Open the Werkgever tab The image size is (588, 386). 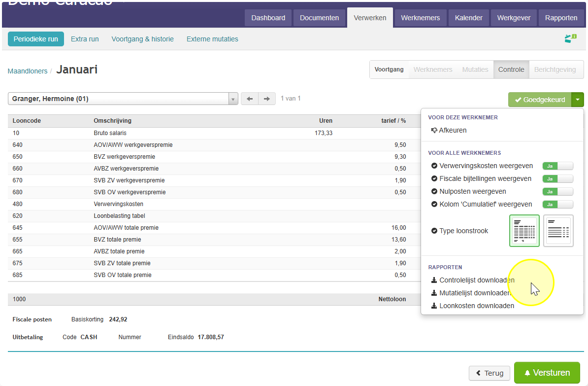[514, 18]
